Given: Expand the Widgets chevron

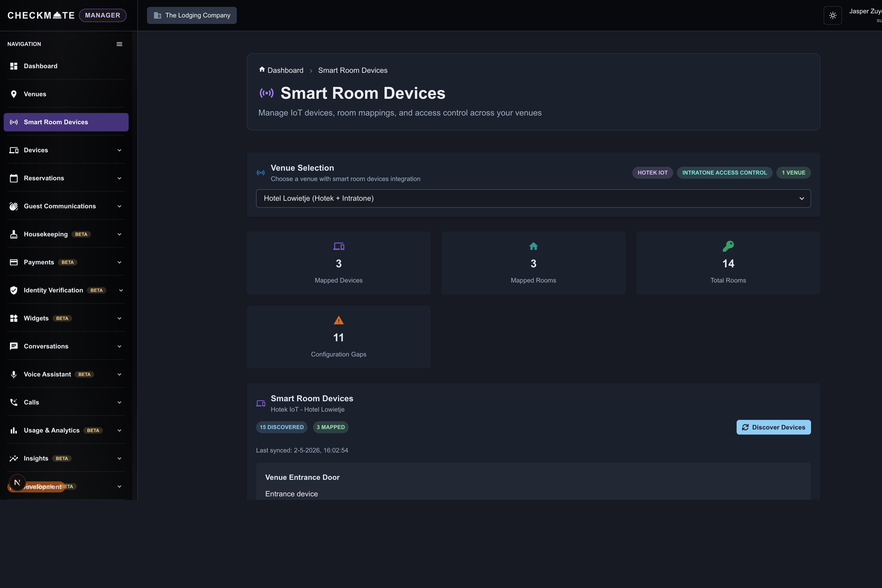Looking at the screenshot, I should click(x=120, y=318).
